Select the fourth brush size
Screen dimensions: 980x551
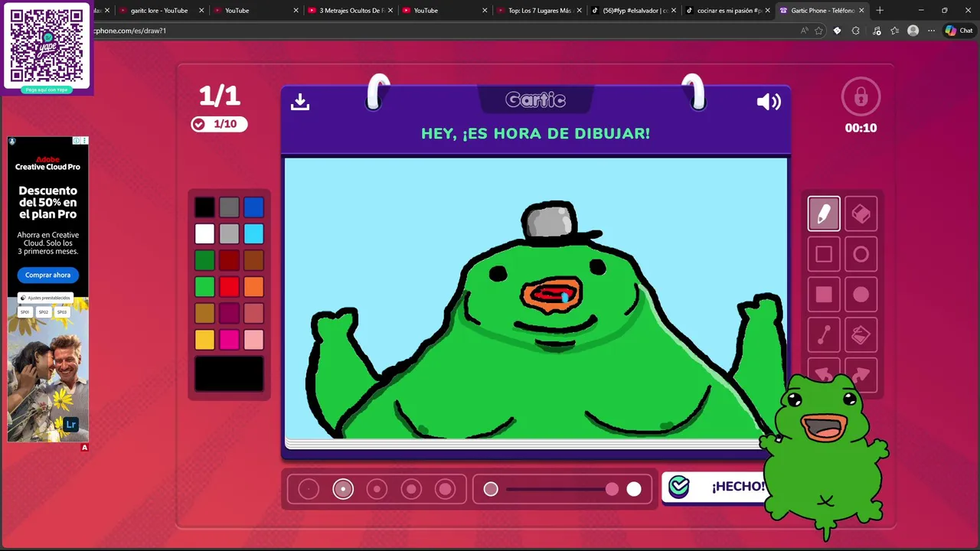tap(411, 489)
